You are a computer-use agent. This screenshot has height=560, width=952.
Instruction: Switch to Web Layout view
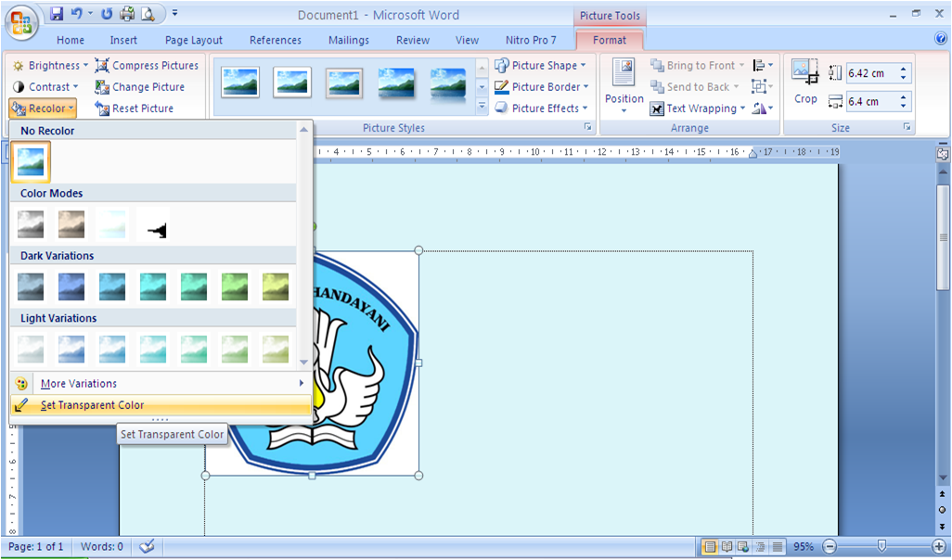[x=743, y=547]
